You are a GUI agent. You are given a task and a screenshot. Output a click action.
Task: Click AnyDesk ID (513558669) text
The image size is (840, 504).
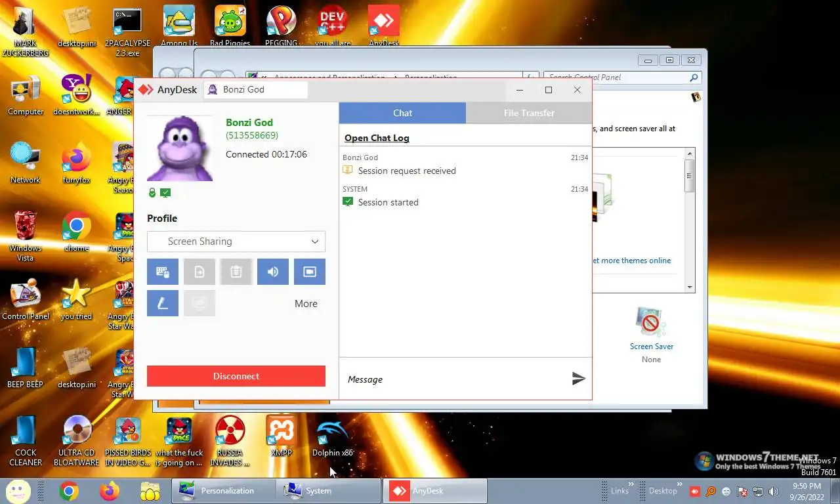coord(252,135)
